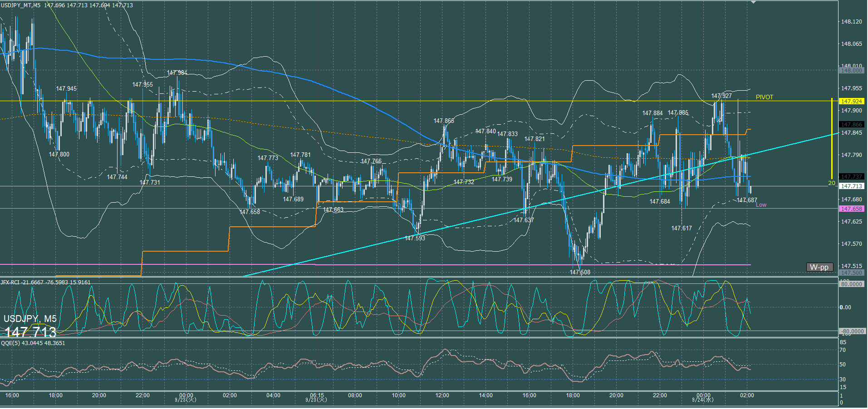This screenshot has height=409, width=868.
Task: Click the yellow 147.924 price tag
Action: pos(851,101)
